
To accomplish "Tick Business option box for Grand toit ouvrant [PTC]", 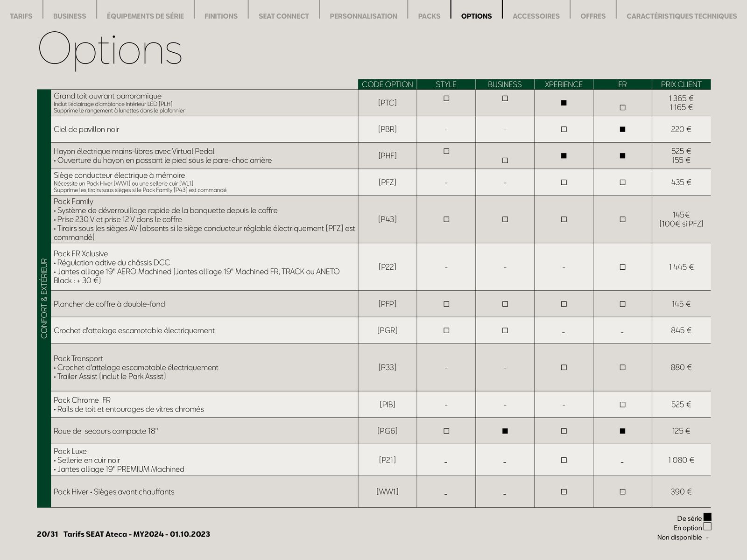I will [505, 98].
